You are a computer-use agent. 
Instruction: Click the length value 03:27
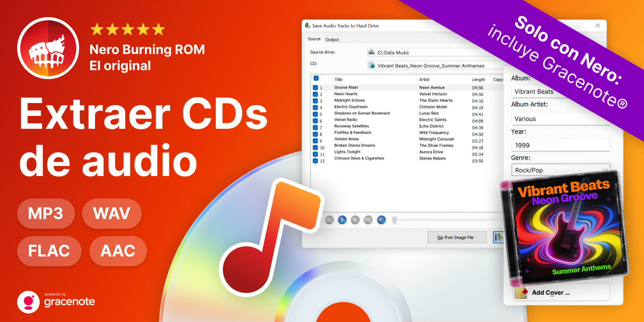(x=478, y=141)
